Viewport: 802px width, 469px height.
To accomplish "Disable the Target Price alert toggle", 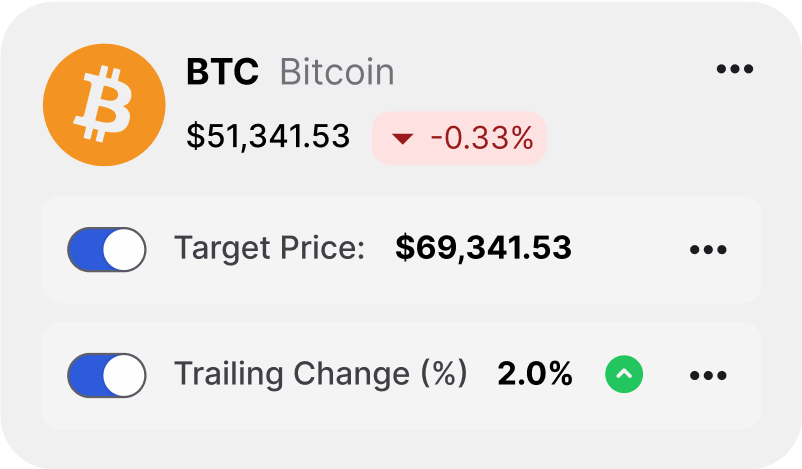I will (x=106, y=249).
